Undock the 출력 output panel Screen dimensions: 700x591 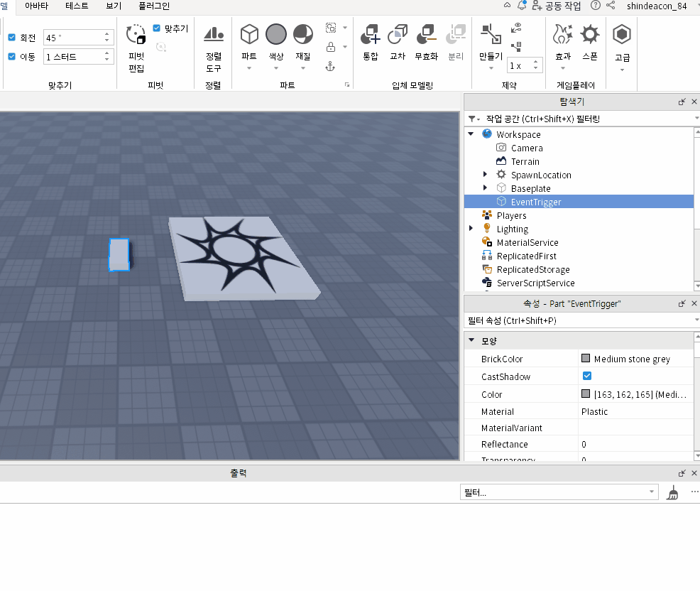coord(682,473)
